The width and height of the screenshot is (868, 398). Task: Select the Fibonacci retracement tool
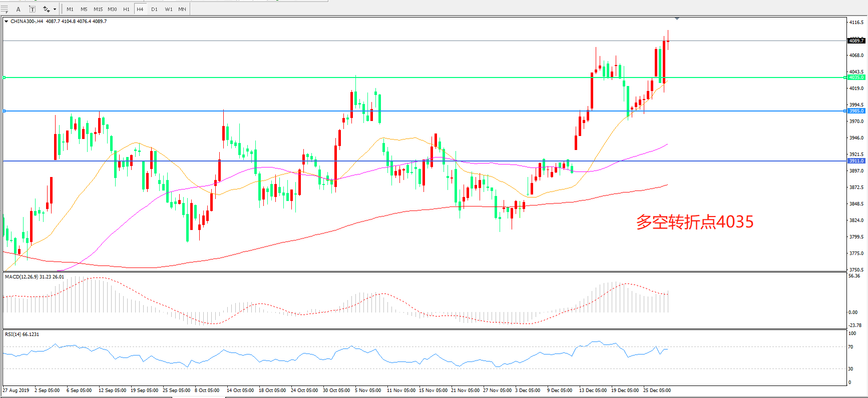click(x=5, y=9)
